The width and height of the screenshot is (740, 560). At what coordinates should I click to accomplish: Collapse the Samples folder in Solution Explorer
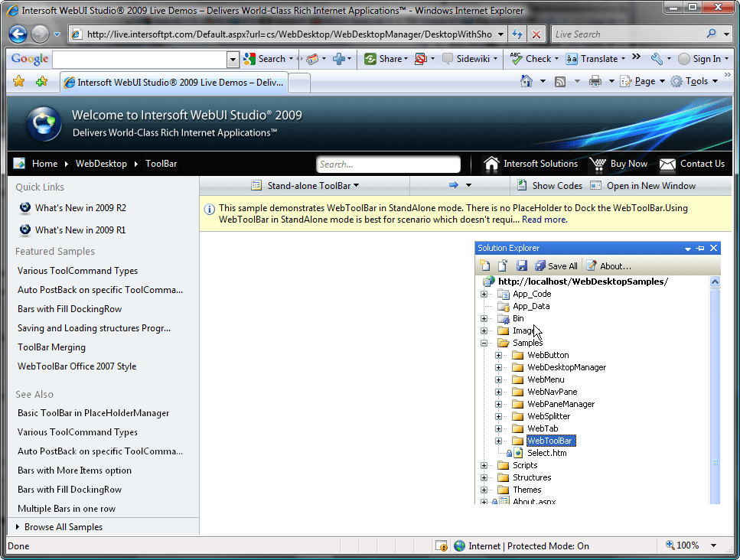pos(484,343)
